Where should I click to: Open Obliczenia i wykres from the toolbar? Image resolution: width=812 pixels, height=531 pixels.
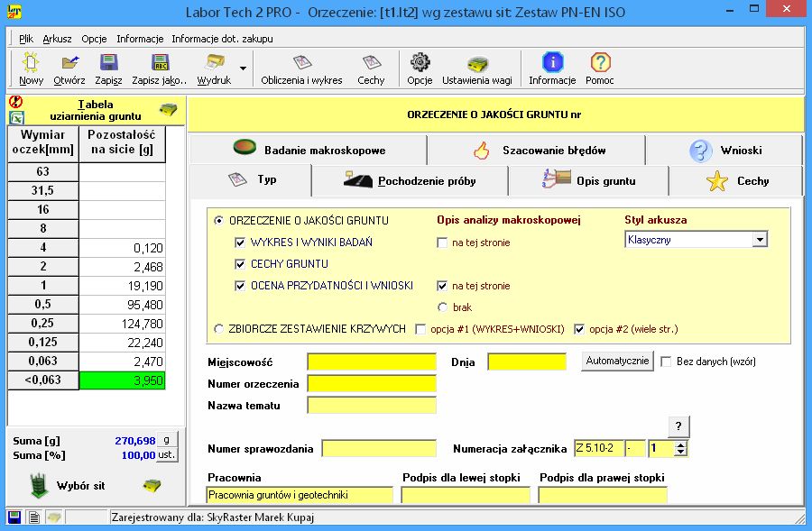(301, 68)
